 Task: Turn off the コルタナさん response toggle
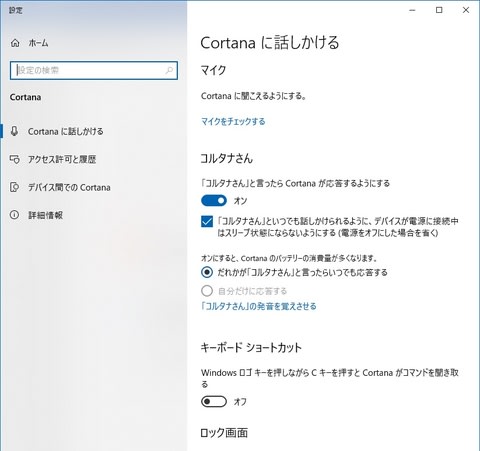pos(214,200)
